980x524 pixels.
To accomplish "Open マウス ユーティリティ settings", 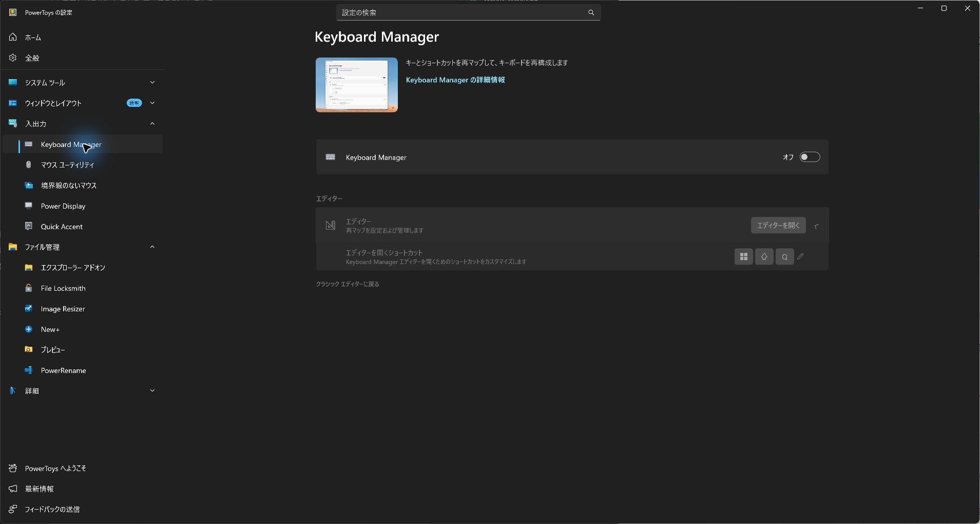I will (x=82, y=165).
